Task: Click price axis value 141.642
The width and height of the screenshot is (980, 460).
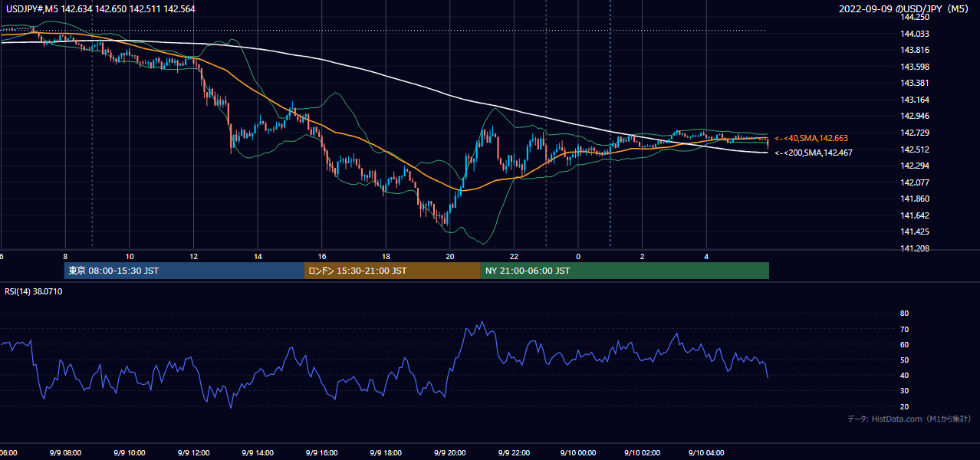Action: coord(915,215)
